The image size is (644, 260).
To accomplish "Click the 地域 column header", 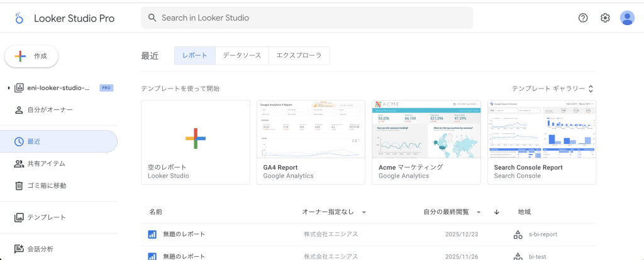I will click(x=525, y=212).
